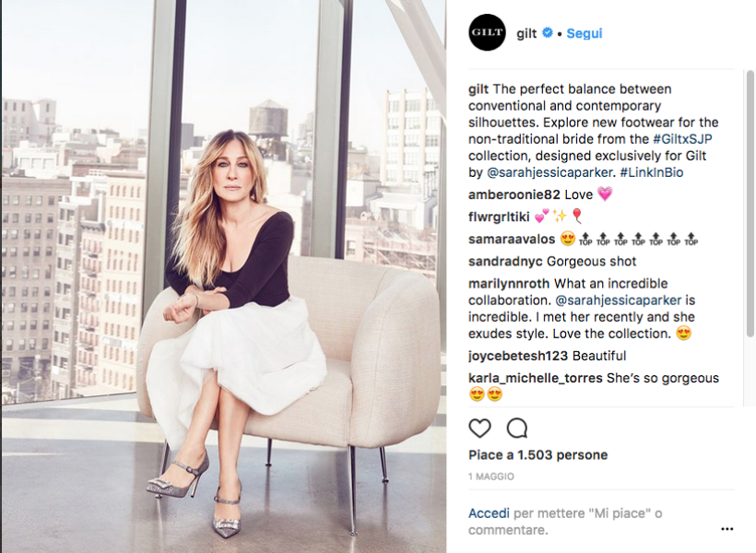Click the comment speech bubble icon

[517, 429]
